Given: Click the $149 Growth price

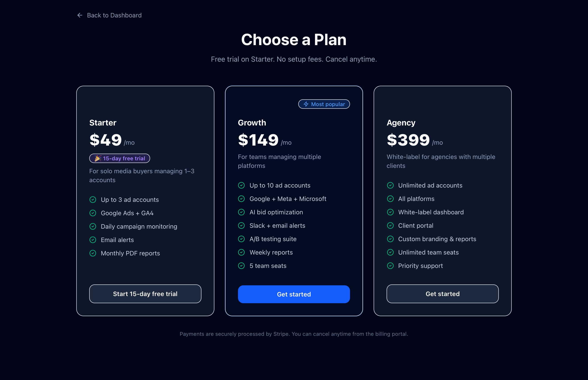Looking at the screenshot, I should pos(258,140).
